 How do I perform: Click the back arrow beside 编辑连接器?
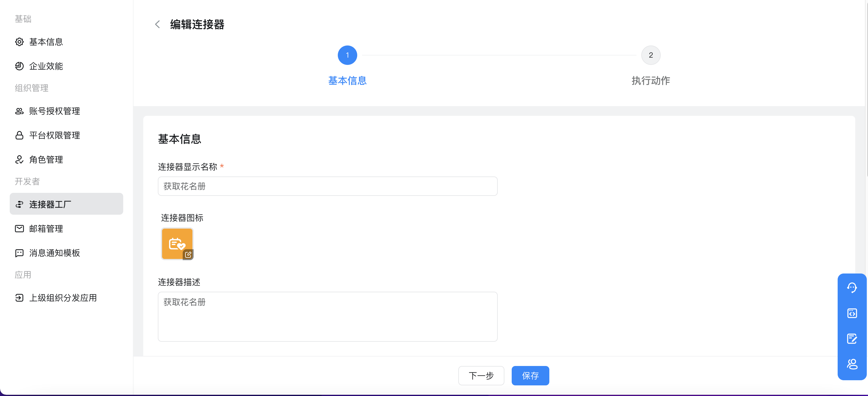point(157,24)
